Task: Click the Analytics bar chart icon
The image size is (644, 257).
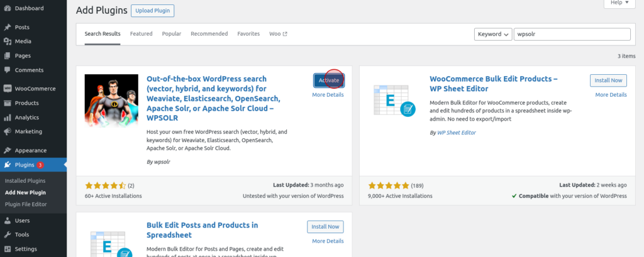Action: [x=8, y=118]
